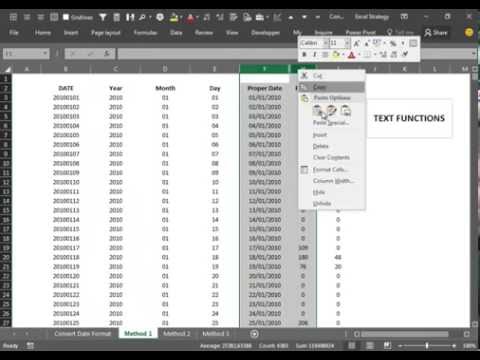Screen dimensions: 480x360
Task: Click the macro record icon in status bar
Action: pyautogui.click(x=30, y=346)
